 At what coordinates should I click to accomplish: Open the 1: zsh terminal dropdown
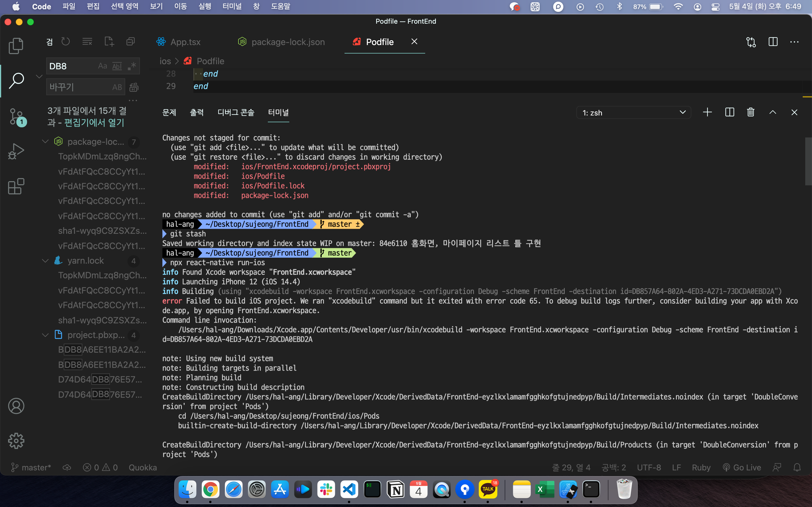633,113
